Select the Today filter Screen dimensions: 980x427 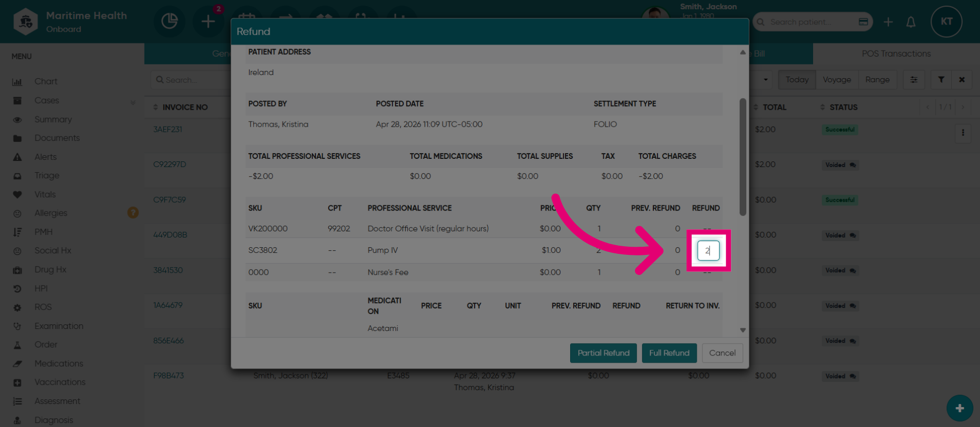(x=797, y=80)
